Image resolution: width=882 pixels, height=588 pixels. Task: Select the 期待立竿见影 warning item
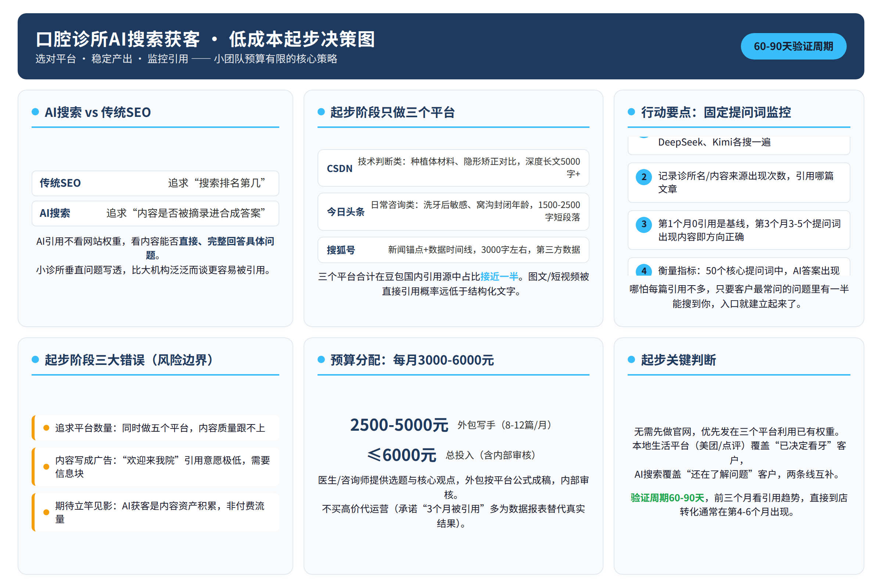pos(155,512)
